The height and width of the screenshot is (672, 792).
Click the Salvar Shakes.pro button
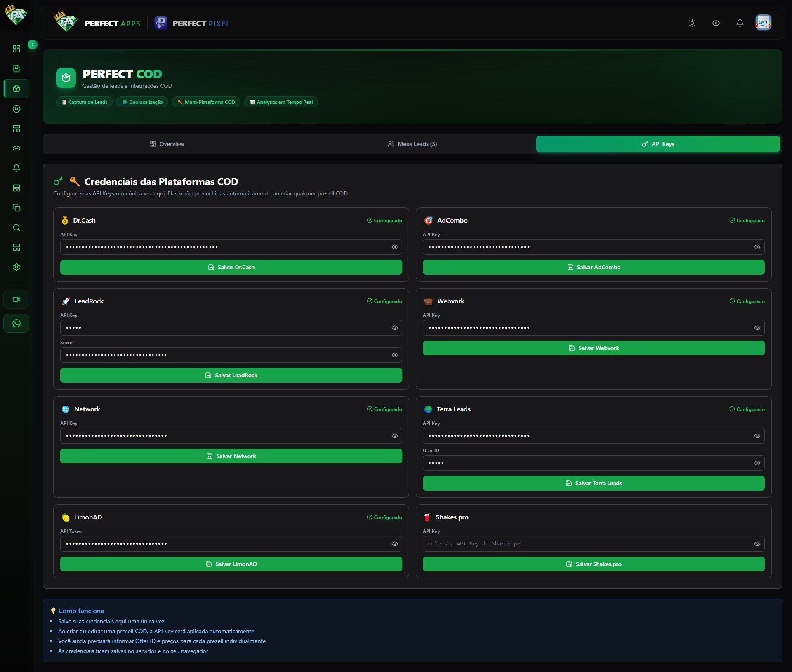(x=594, y=564)
